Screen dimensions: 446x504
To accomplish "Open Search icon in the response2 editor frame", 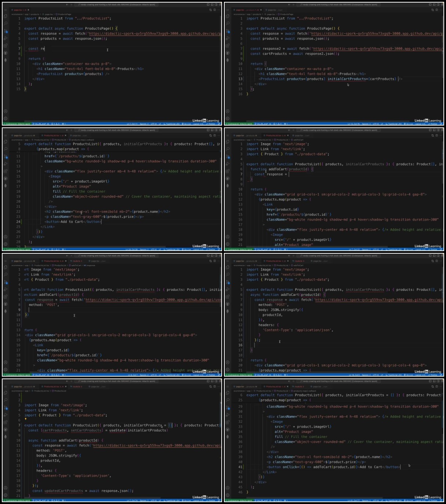I will (x=228, y=23).
